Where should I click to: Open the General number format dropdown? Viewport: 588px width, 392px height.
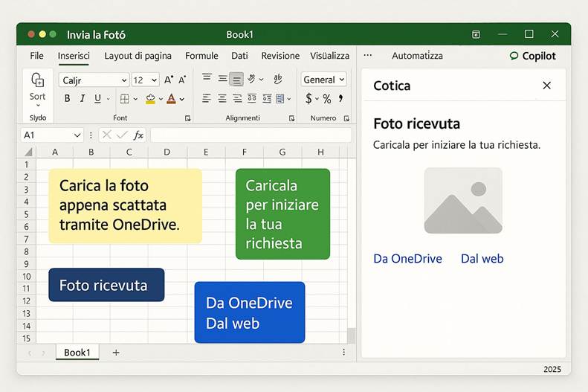tap(323, 80)
